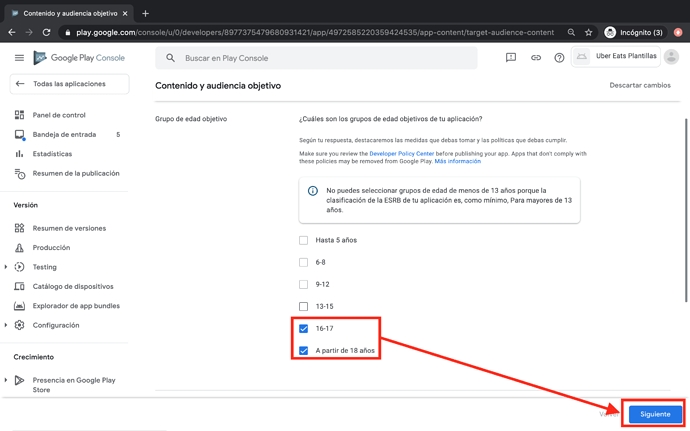
Task: Click the Siguiente button
Action: point(655,413)
